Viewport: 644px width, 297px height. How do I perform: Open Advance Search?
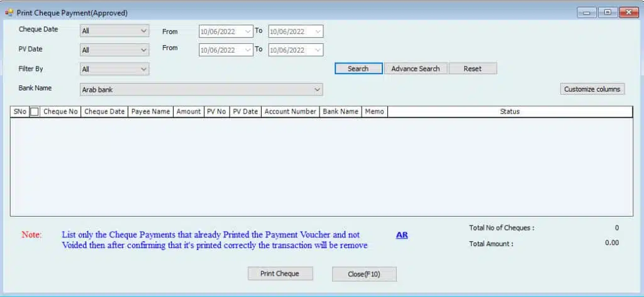[416, 68]
